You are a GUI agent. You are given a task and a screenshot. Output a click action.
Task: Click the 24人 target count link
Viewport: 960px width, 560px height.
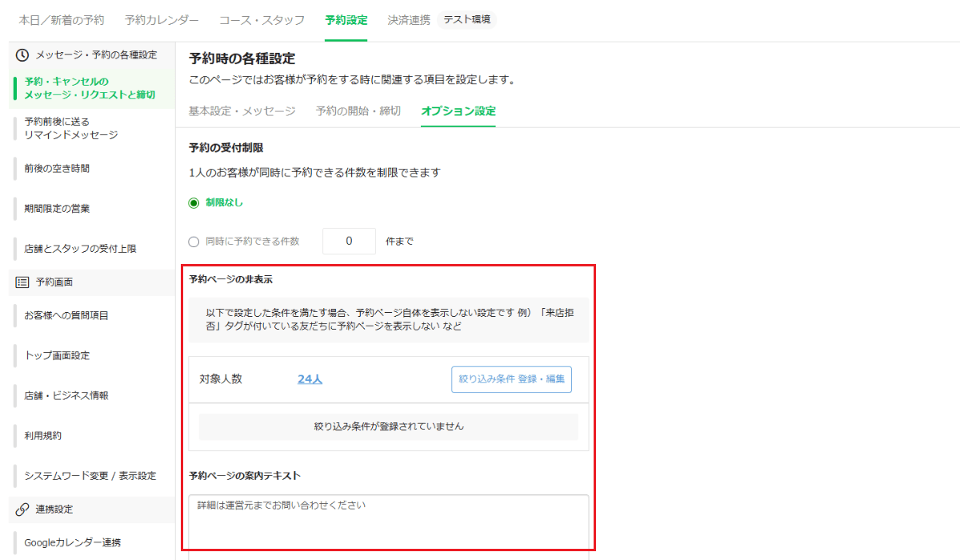click(x=310, y=379)
